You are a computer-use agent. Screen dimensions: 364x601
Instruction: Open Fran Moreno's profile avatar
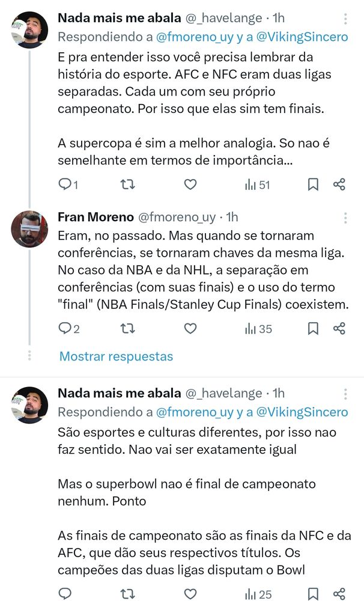pos(29,229)
